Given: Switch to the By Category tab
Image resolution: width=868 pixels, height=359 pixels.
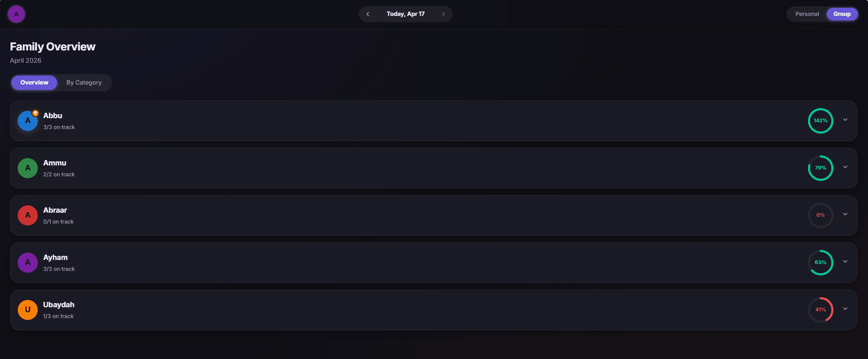Looking at the screenshot, I should click(x=84, y=83).
